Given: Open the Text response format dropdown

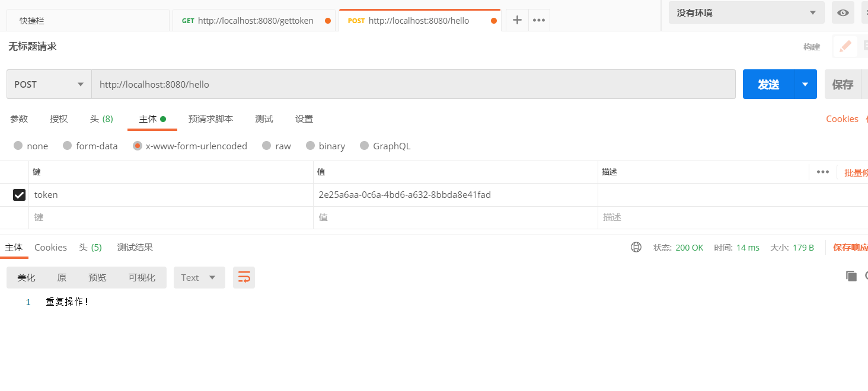Looking at the screenshot, I should [x=199, y=277].
